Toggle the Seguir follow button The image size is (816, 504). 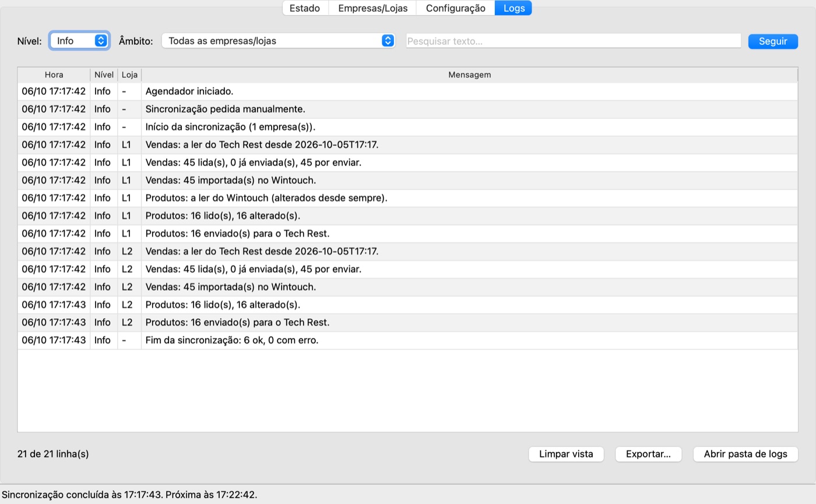pyautogui.click(x=773, y=41)
